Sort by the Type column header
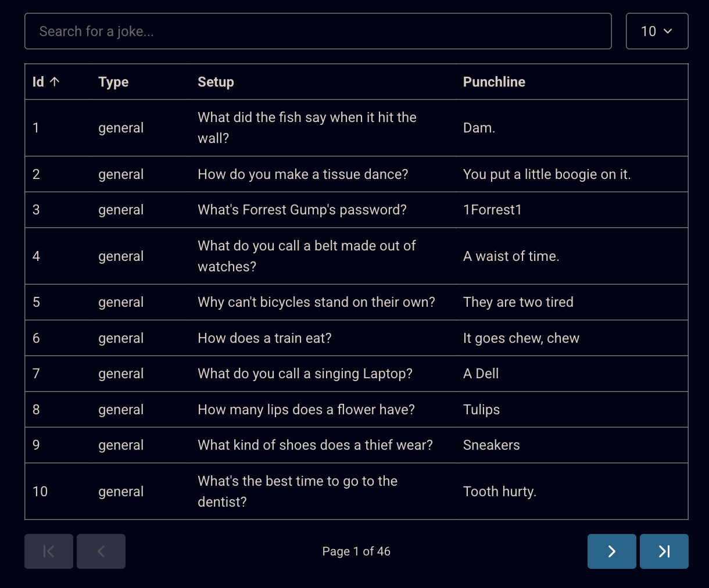The height and width of the screenshot is (588, 709). point(113,82)
